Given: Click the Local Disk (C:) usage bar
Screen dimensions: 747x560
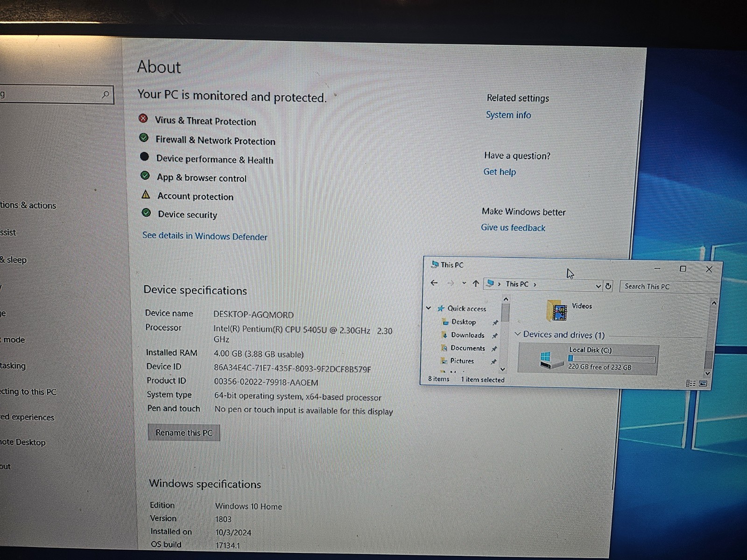Looking at the screenshot, I should [x=611, y=359].
